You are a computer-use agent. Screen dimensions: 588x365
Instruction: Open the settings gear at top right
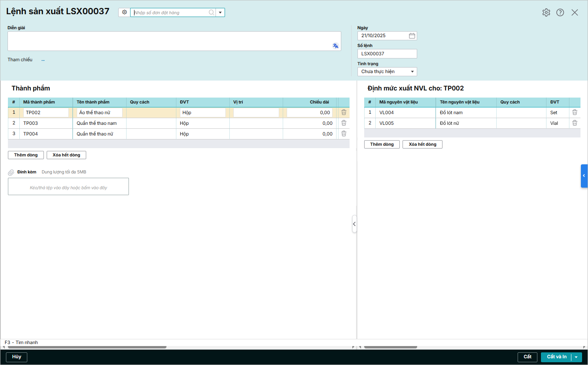[546, 13]
